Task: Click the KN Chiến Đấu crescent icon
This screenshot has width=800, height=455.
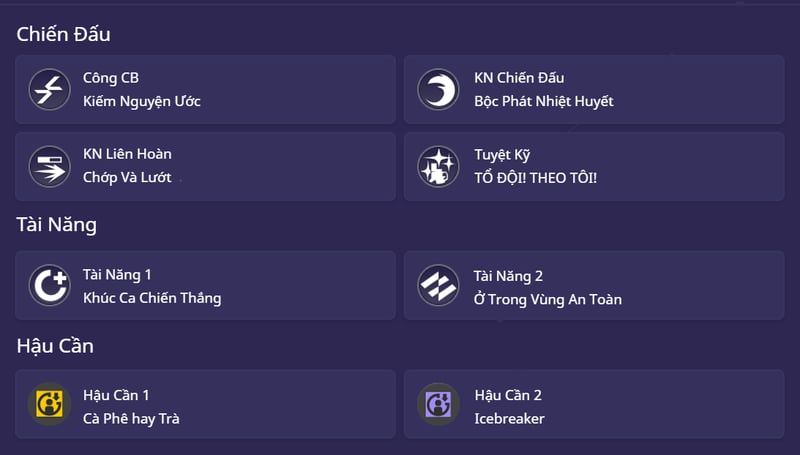Action: click(x=438, y=89)
